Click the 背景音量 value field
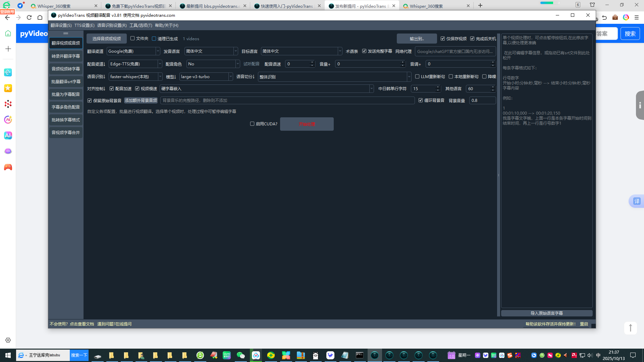The height and width of the screenshot is (362, 644). click(482, 101)
